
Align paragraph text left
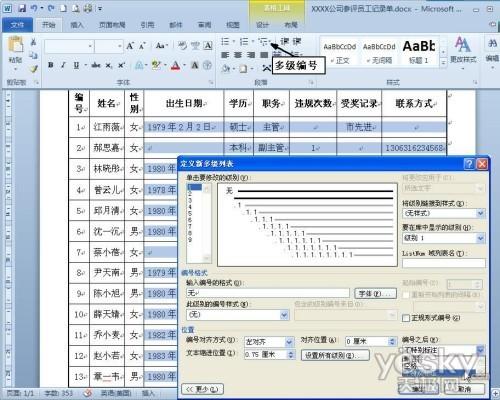click(x=225, y=55)
